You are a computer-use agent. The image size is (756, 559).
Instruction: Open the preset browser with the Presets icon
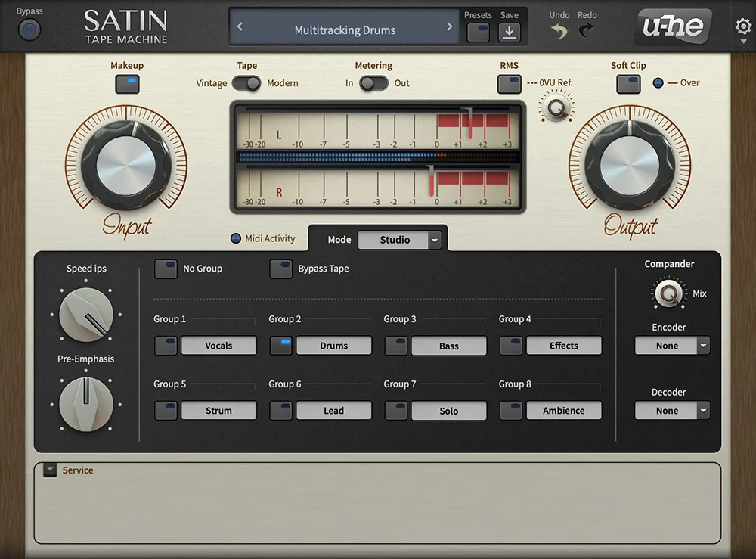(x=478, y=30)
